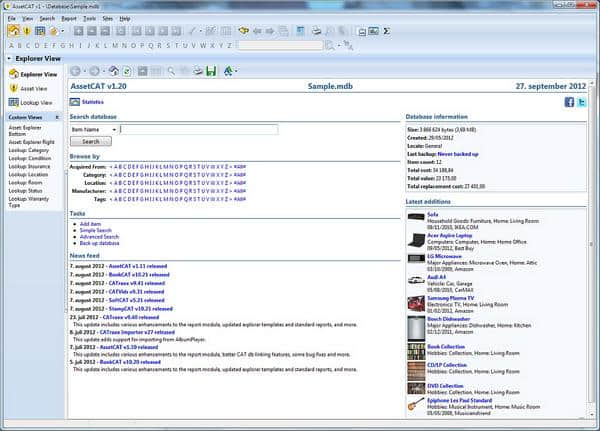600x431 pixels.
Task: Open the Report menu
Action: pyautogui.click(x=68, y=18)
